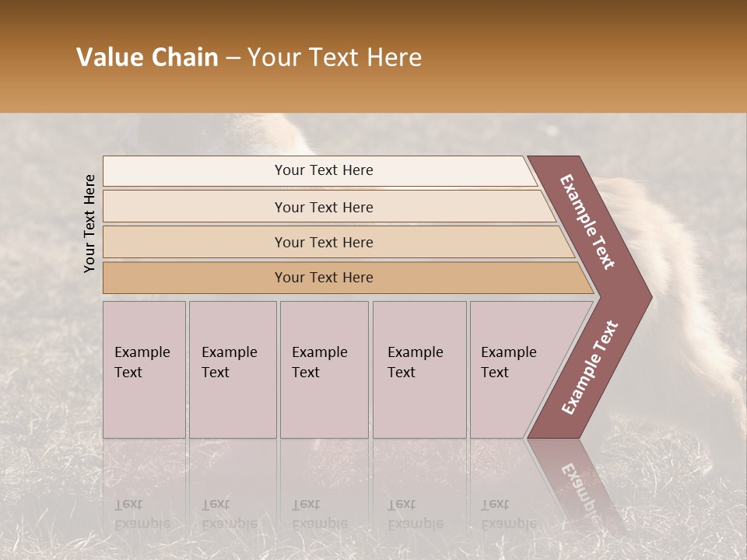Click the fourth "Example Text" box from left
The height and width of the screenshot is (560, 747).
(x=419, y=369)
